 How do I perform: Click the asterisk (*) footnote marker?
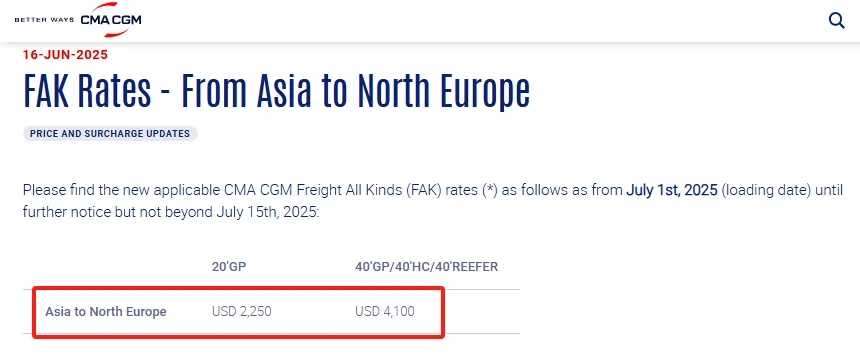[x=492, y=190]
